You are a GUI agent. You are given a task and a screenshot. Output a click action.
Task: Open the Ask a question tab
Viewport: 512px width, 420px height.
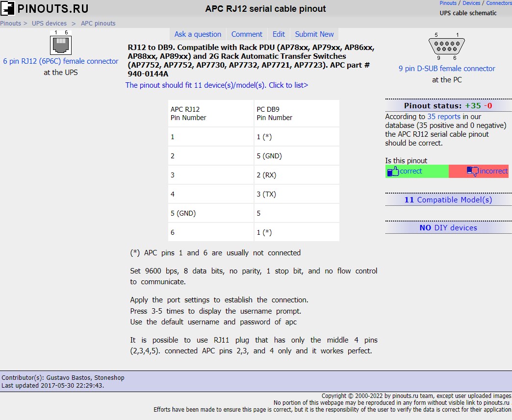pos(198,34)
